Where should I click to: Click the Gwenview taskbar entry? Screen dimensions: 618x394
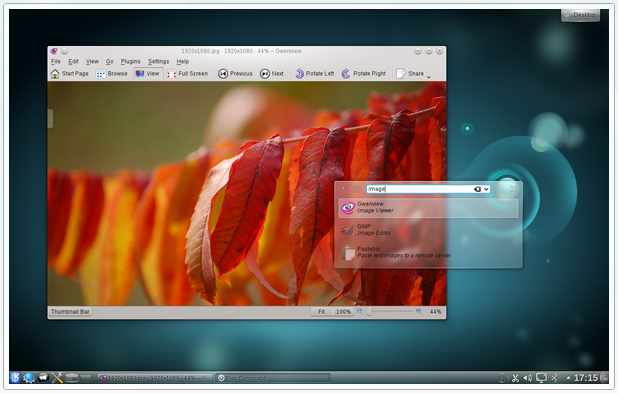154,378
